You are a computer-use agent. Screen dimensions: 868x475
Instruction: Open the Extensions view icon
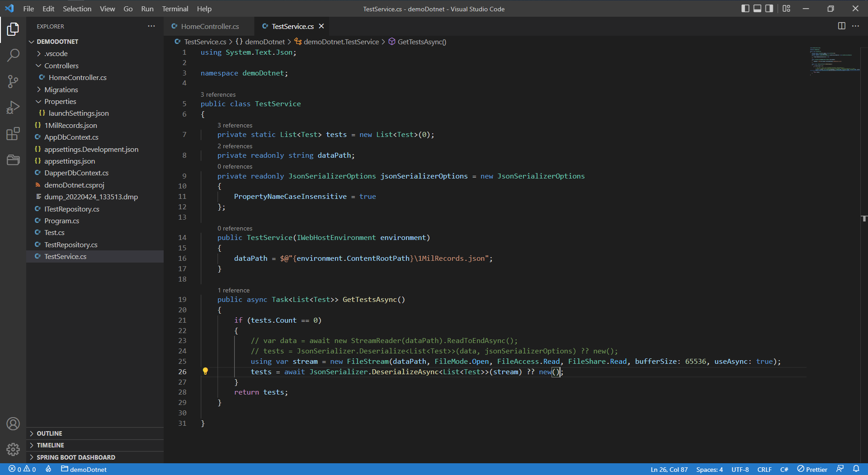[13, 133]
